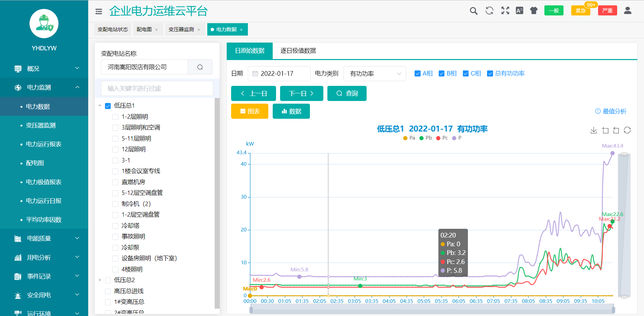
Task: Switch to the 逐日极值数据 tab
Action: 298,51
